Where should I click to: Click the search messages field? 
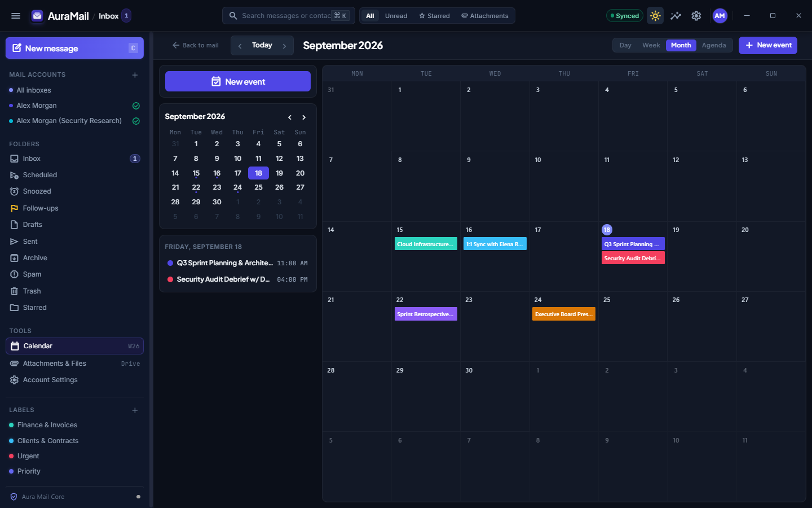click(289, 16)
